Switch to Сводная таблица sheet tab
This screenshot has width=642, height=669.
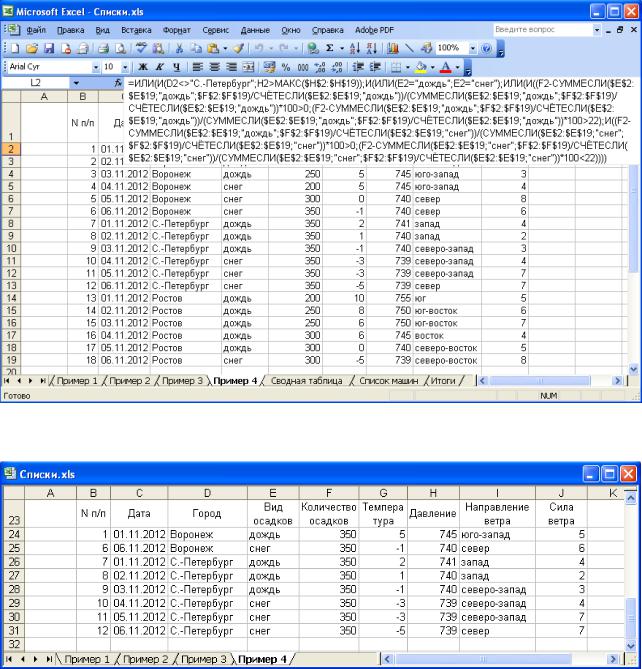click(306, 381)
